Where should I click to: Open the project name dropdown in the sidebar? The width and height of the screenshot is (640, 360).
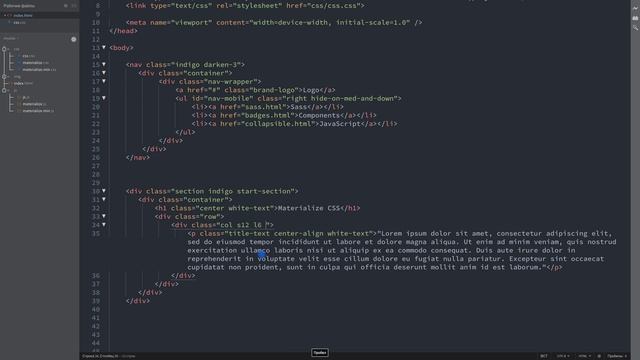click(11, 38)
